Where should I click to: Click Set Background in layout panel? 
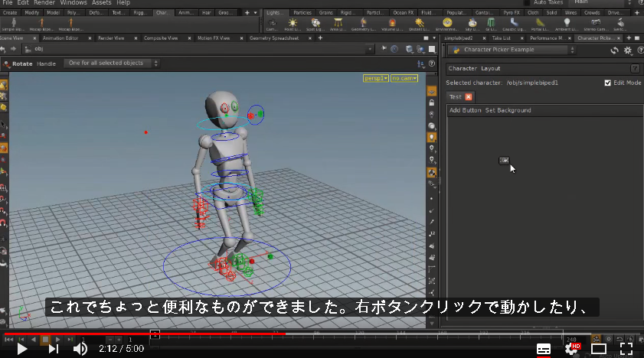coord(508,110)
